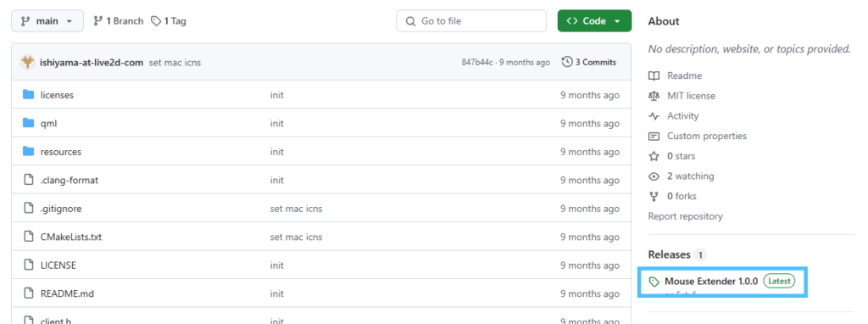Click the tag icon beside Mouse Extender 1.0.0

tap(654, 282)
